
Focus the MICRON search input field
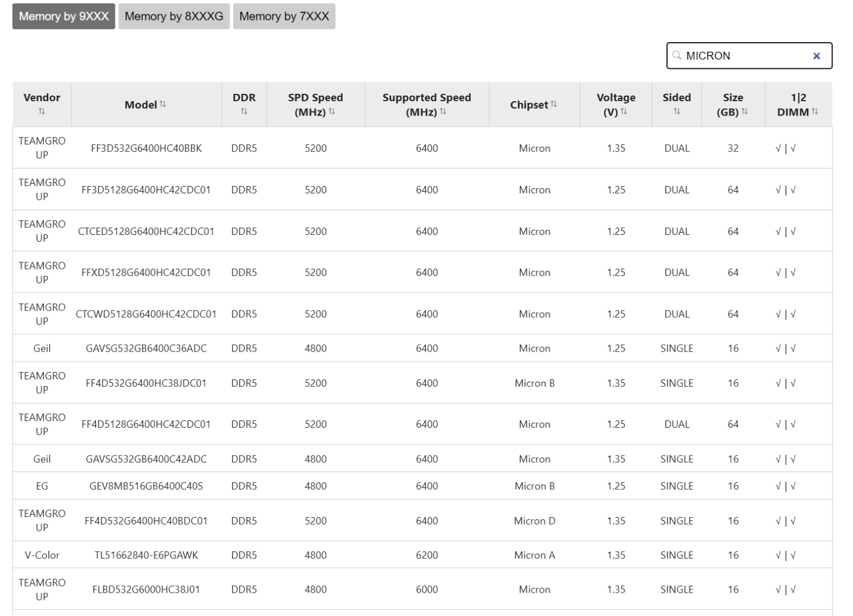[x=745, y=56]
